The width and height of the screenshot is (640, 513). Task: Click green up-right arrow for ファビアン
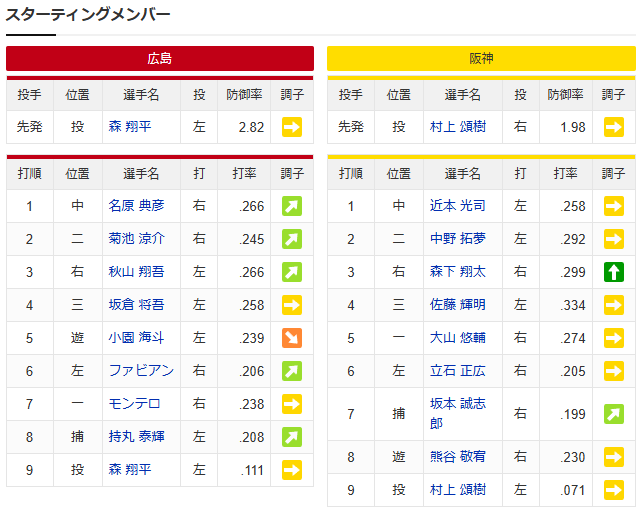point(292,371)
